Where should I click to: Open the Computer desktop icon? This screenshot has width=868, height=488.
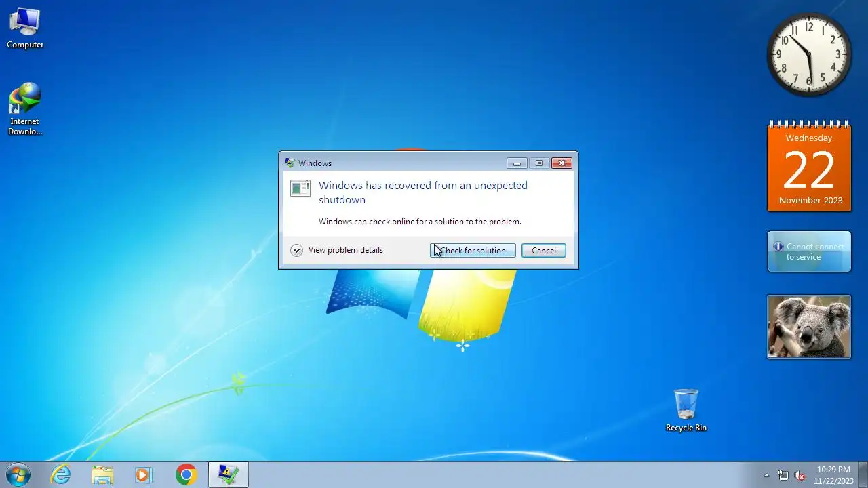[25, 28]
